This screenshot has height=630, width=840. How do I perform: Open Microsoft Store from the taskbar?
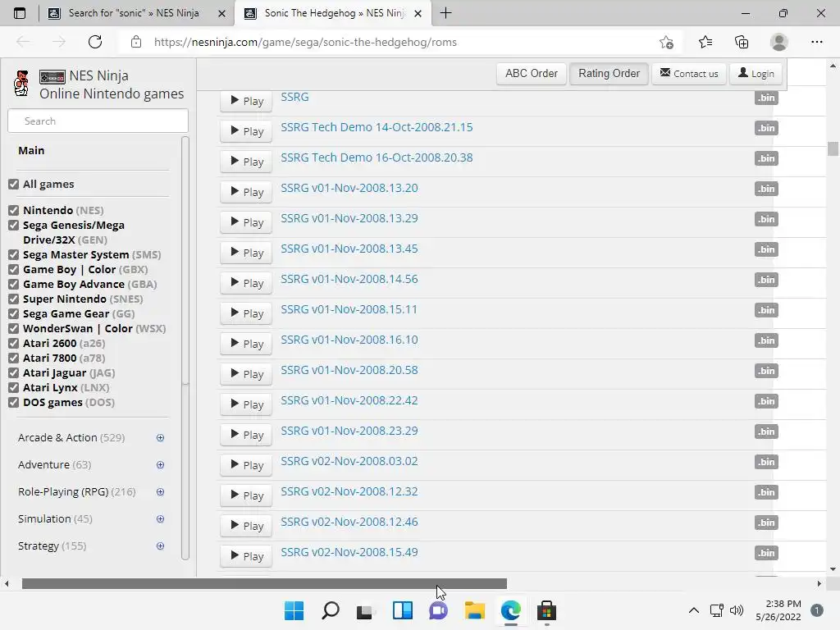tap(546, 610)
